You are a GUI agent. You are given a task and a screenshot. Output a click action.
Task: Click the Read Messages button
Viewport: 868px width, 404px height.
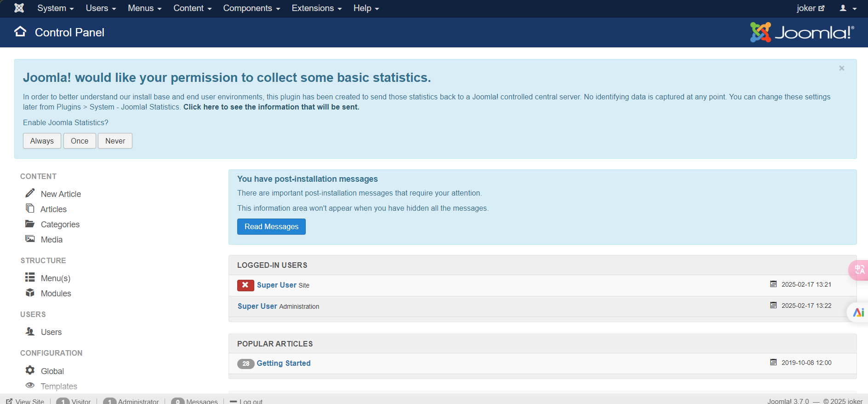[271, 226]
